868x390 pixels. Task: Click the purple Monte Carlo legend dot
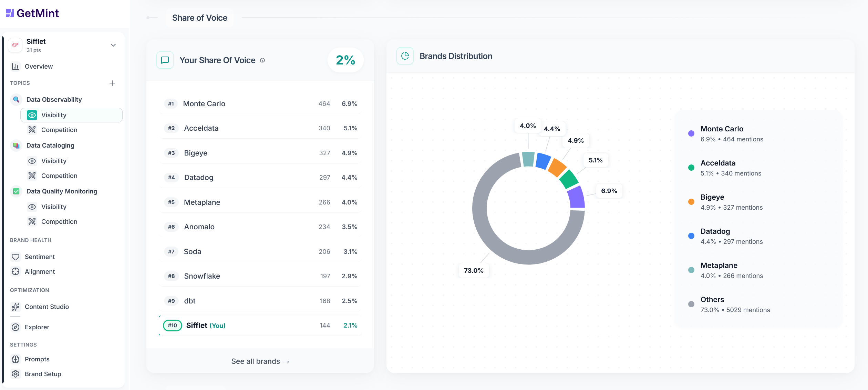(x=691, y=134)
